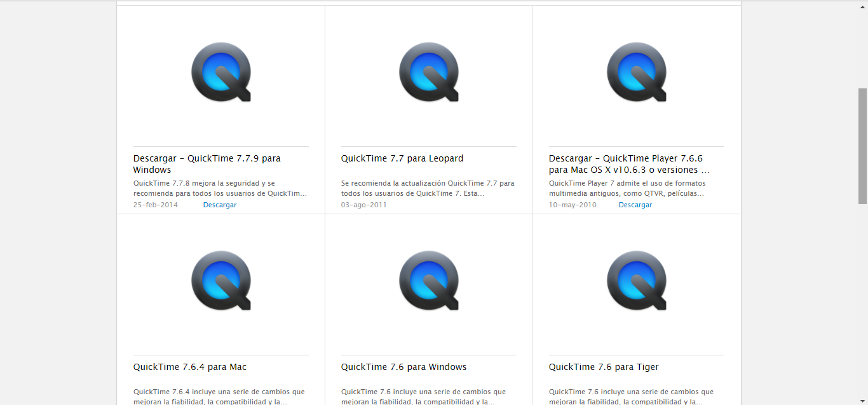Open 'QuickTime 7.6 para Tiger' title link
Image resolution: width=868 pixels, height=405 pixels.
click(x=604, y=367)
